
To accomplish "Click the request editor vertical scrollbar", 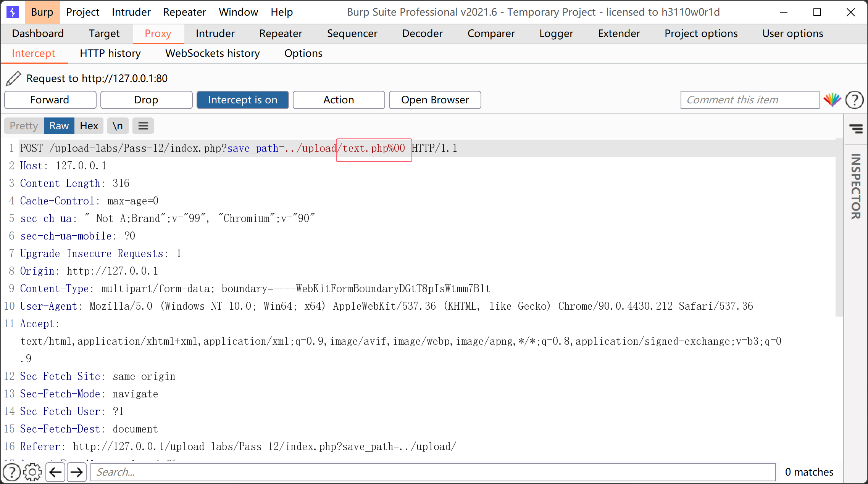I will tap(839, 227).
